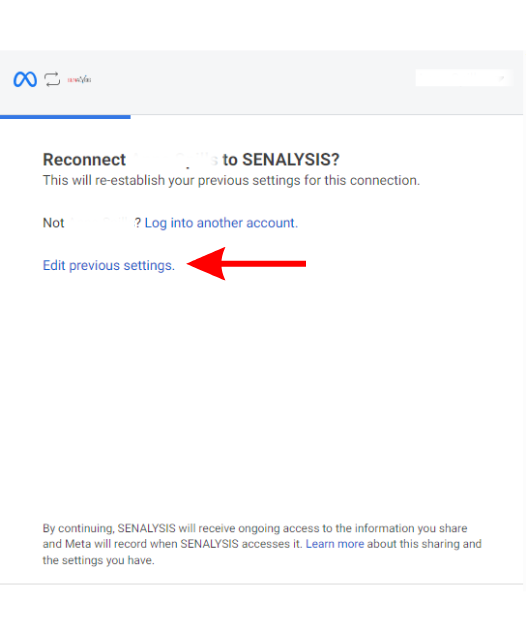Click the blurred name after the word Not
The height and width of the screenshot is (641, 526).
[102, 223]
